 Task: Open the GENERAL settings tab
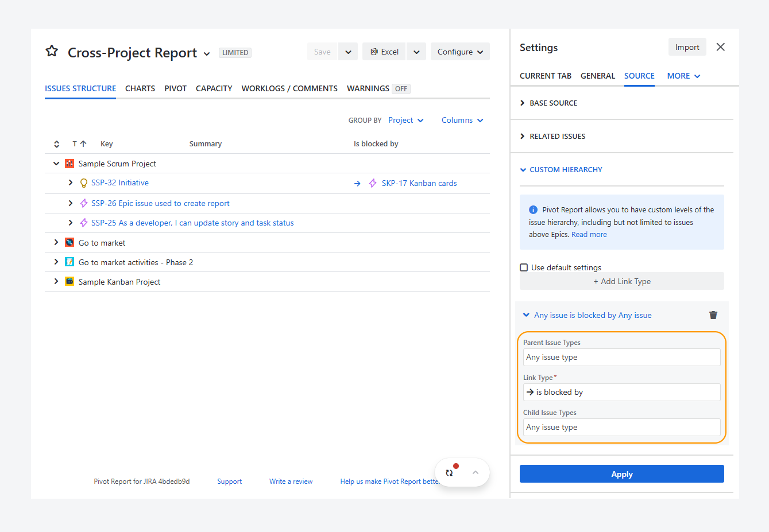click(x=598, y=76)
